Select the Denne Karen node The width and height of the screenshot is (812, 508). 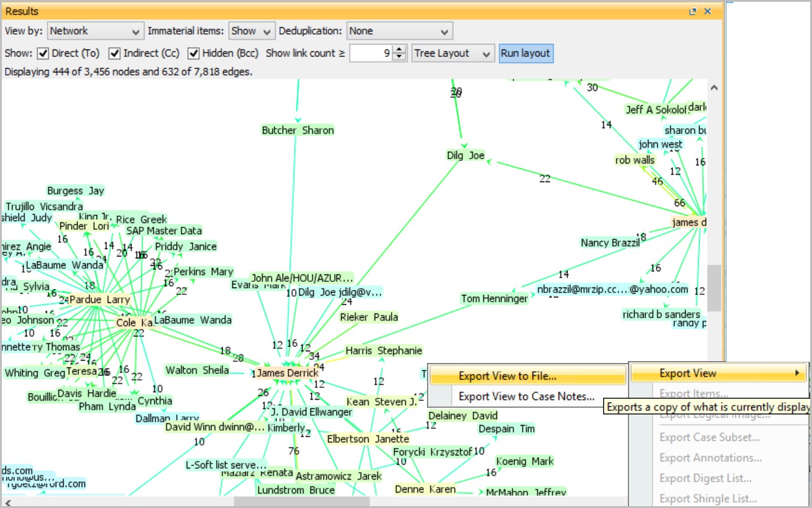425,489
